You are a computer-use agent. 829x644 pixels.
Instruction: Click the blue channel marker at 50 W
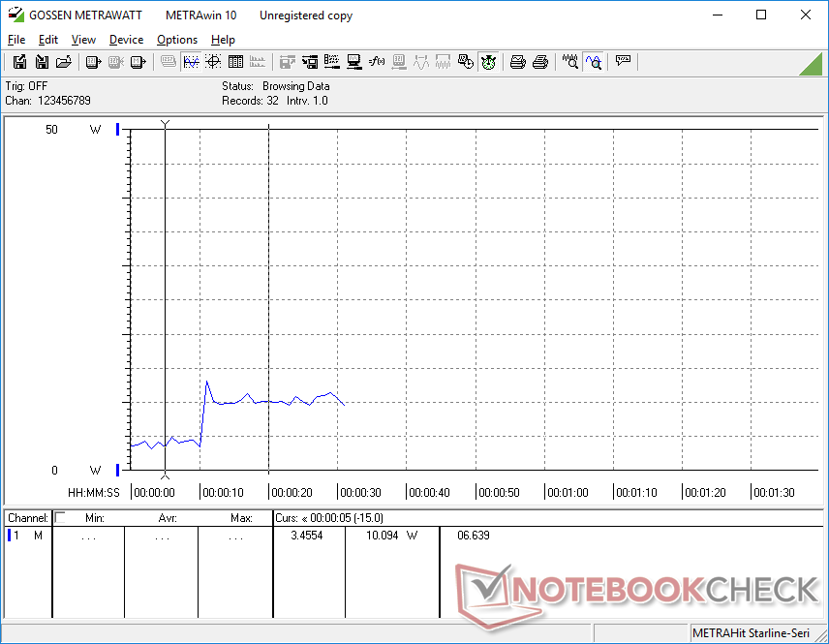[x=118, y=129]
